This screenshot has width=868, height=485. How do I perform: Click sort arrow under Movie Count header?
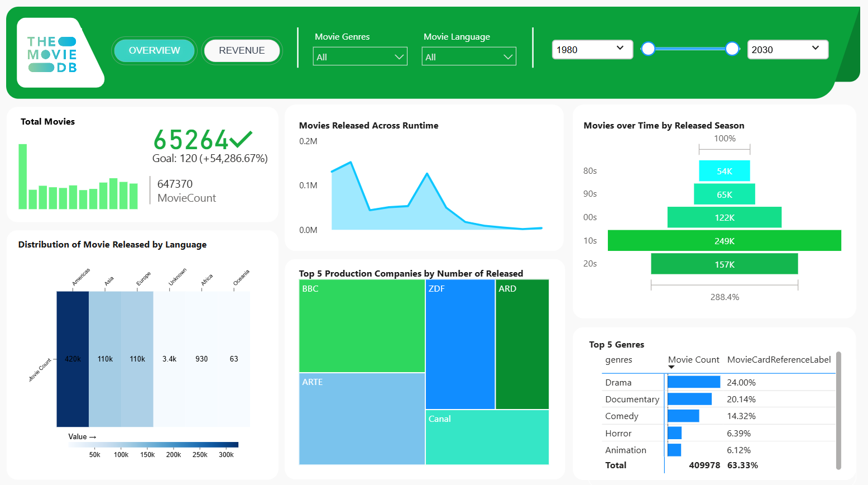[x=671, y=367]
